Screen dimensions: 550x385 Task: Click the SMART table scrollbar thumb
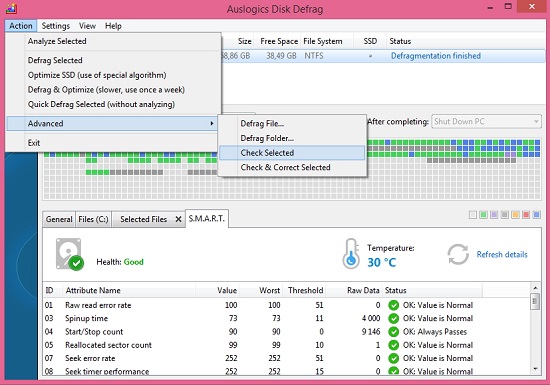535,302
